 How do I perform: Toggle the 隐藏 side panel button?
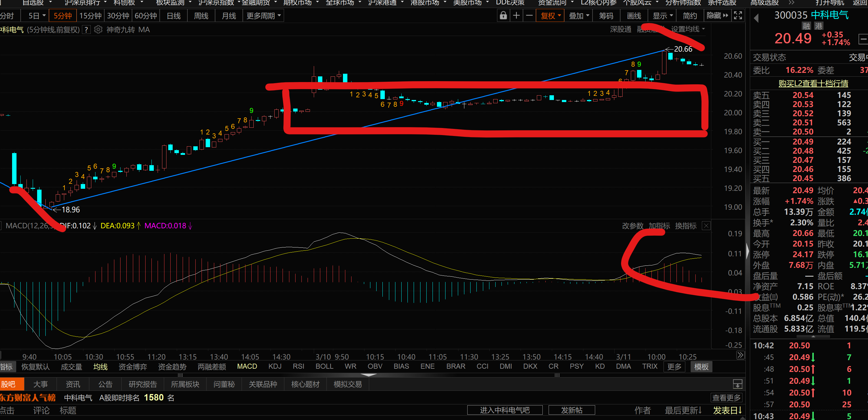pos(717,16)
